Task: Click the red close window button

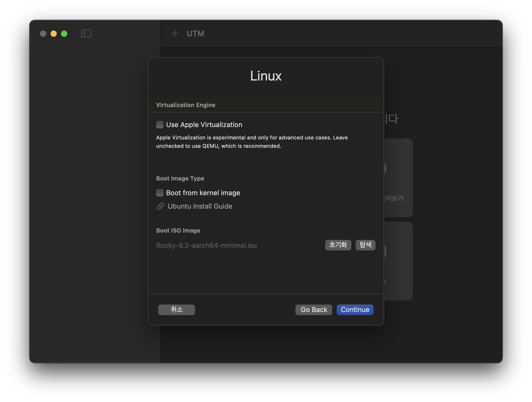Action: (43, 34)
